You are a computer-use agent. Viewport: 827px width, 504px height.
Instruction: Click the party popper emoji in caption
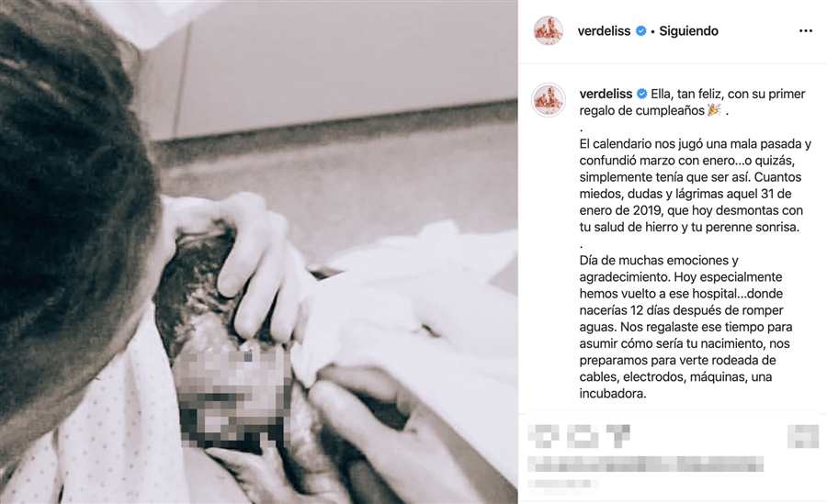click(x=714, y=110)
